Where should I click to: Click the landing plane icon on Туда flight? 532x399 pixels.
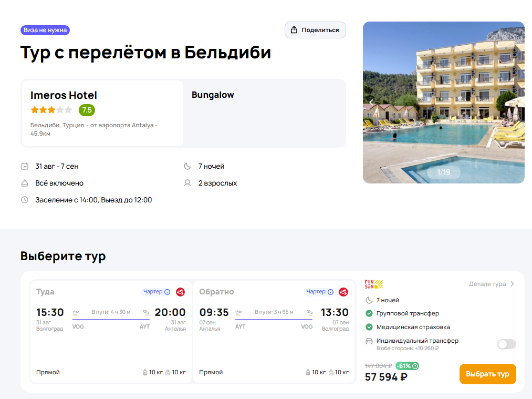click(146, 312)
